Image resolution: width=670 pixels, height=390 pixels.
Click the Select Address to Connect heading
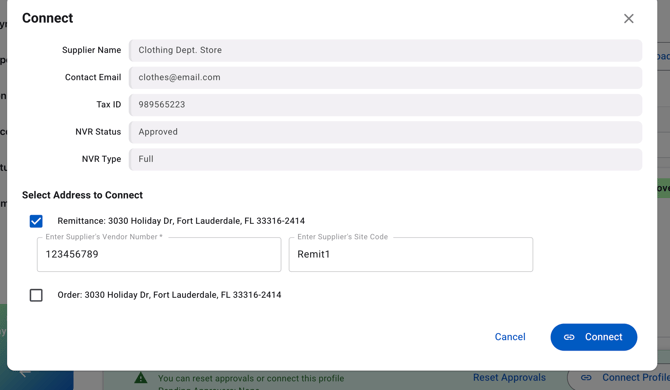[x=82, y=195]
